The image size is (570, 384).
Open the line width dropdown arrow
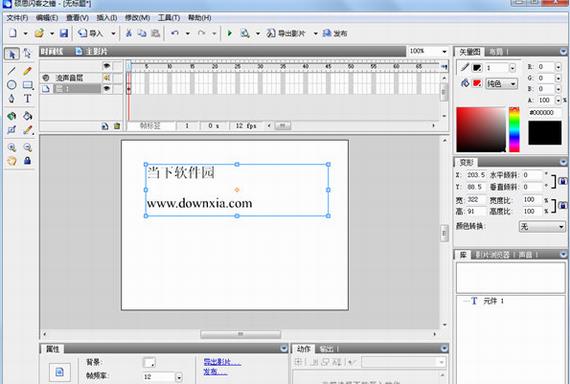(512, 68)
